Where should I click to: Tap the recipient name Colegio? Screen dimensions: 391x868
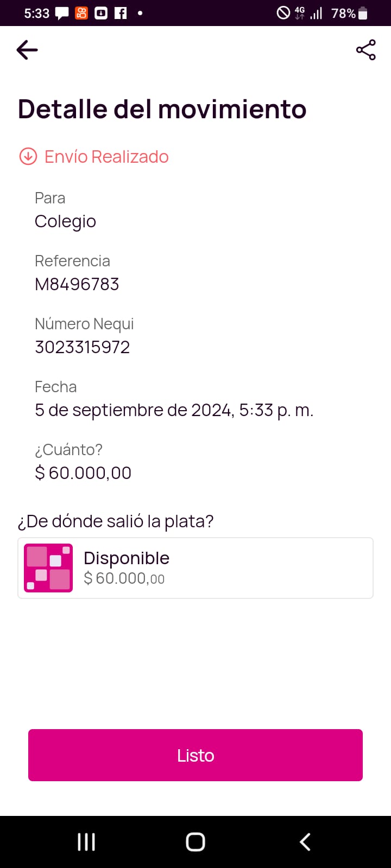65,221
